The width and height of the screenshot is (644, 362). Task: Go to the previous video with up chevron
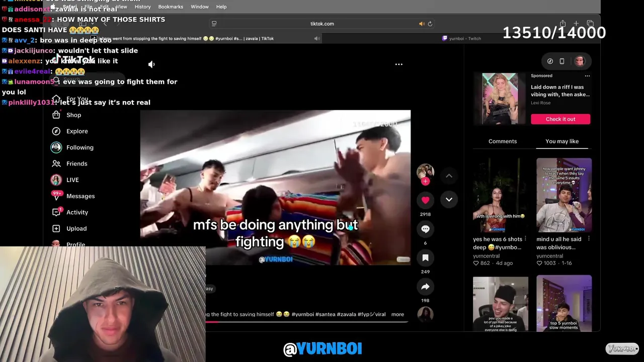(x=449, y=175)
